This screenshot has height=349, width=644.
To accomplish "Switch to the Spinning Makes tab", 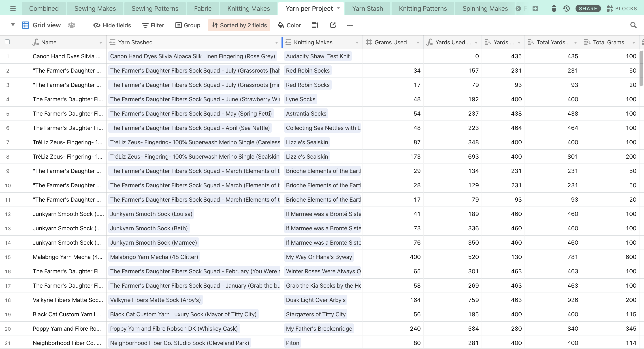I will (485, 9).
